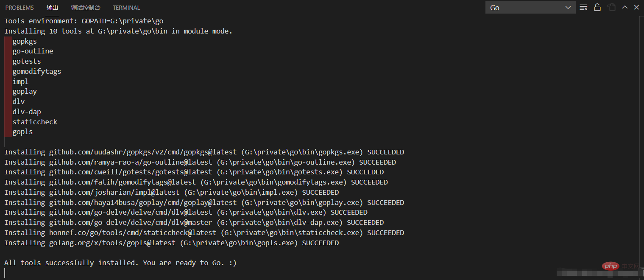This screenshot has height=280, width=644.
Task: Open the log output file icon
Action: pyautogui.click(x=611, y=8)
